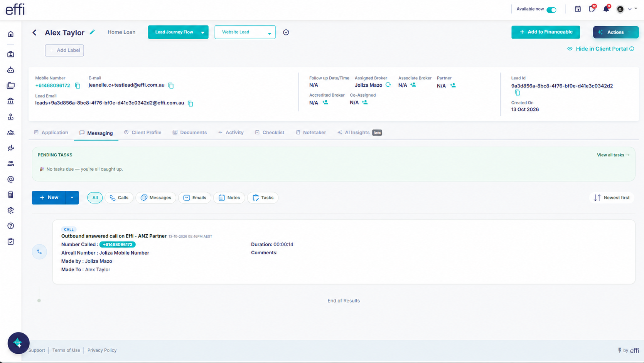Filter the feed by Calls

click(x=119, y=198)
